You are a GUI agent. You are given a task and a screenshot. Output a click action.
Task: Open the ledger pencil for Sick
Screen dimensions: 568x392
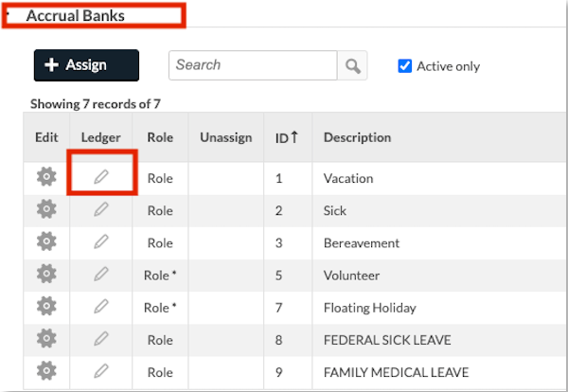[x=101, y=209]
